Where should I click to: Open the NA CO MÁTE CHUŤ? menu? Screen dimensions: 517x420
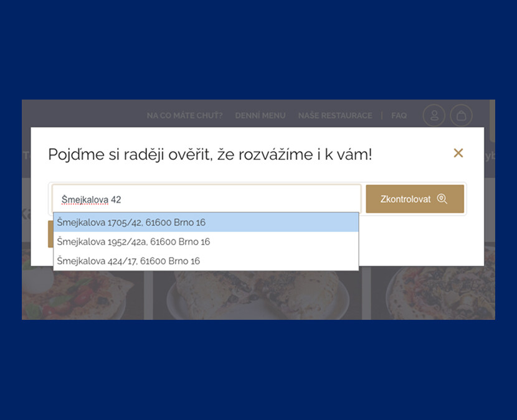click(184, 116)
